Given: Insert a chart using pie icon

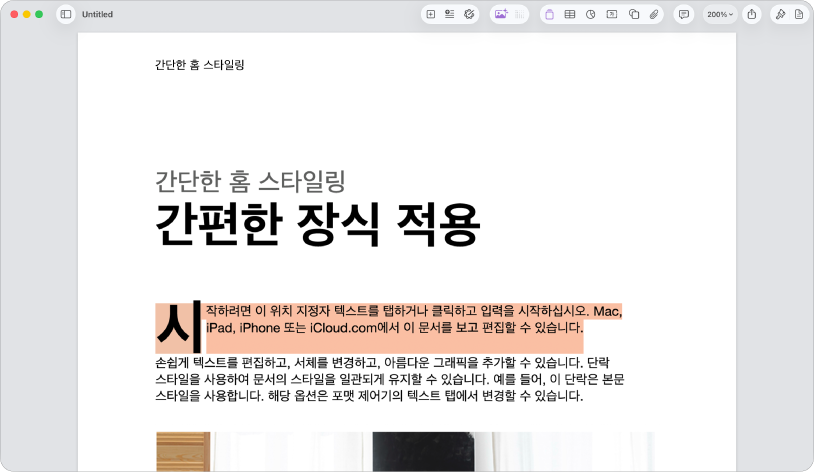Looking at the screenshot, I should 590,15.
